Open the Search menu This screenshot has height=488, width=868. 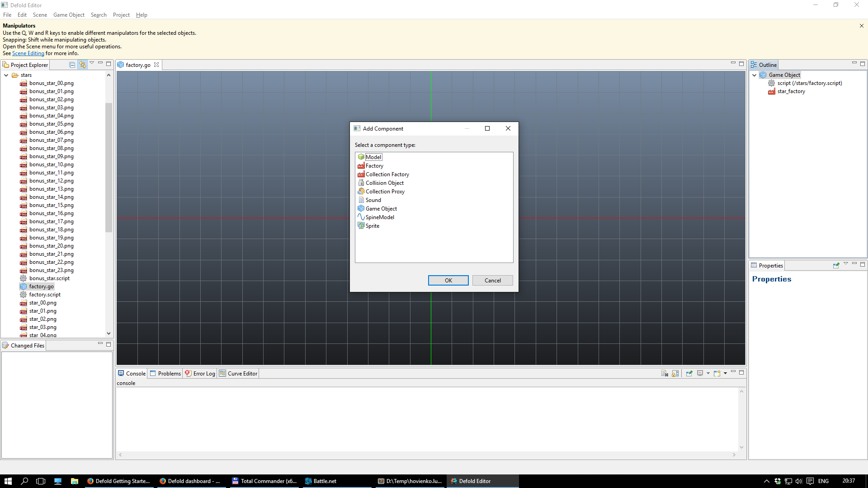click(99, 15)
